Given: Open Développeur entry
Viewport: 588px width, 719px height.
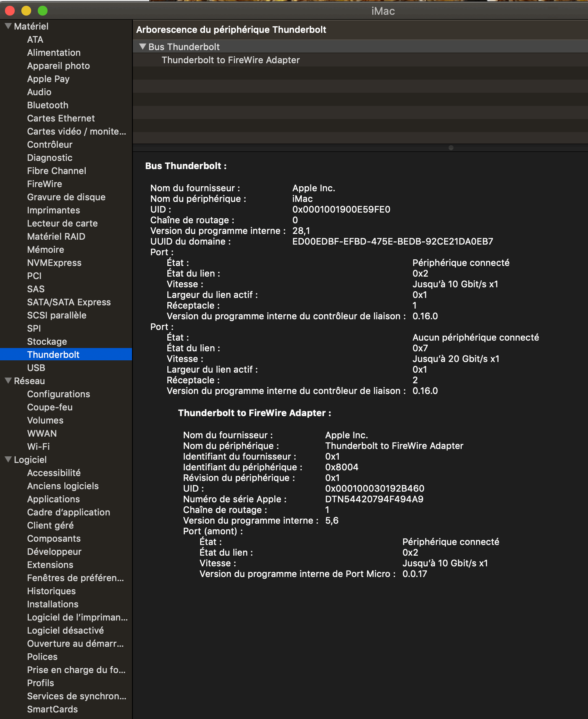Looking at the screenshot, I should point(54,552).
